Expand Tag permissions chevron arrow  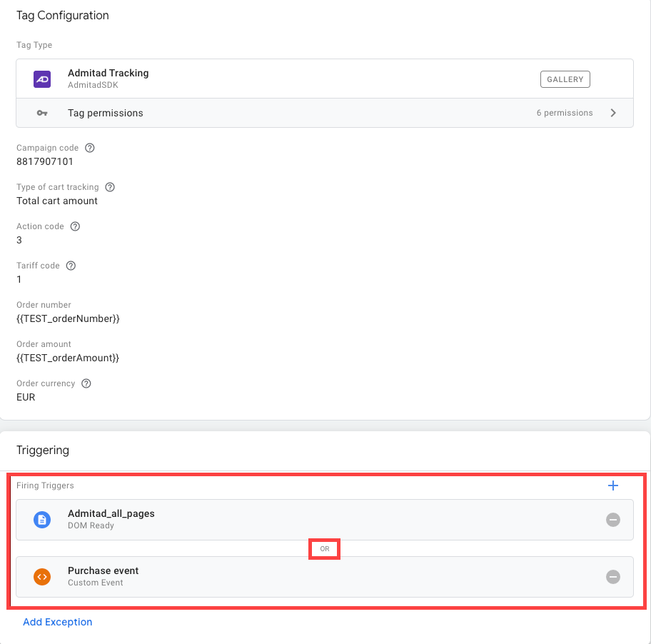coord(613,113)
